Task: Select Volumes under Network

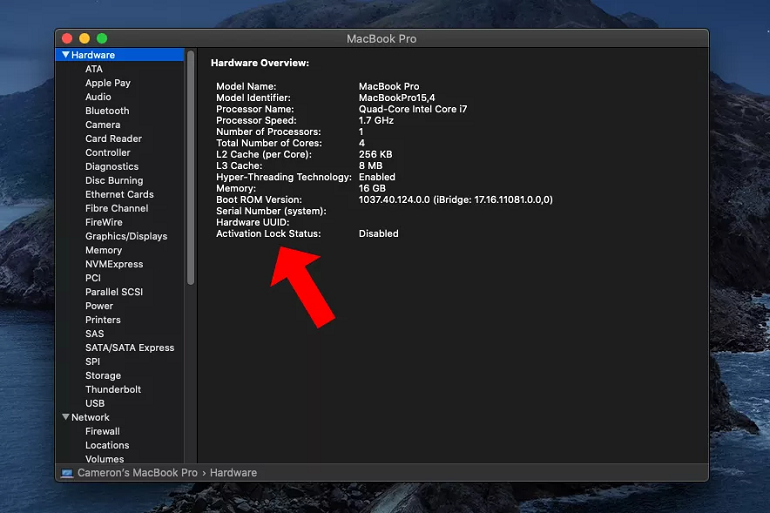Action: [105, 459]
